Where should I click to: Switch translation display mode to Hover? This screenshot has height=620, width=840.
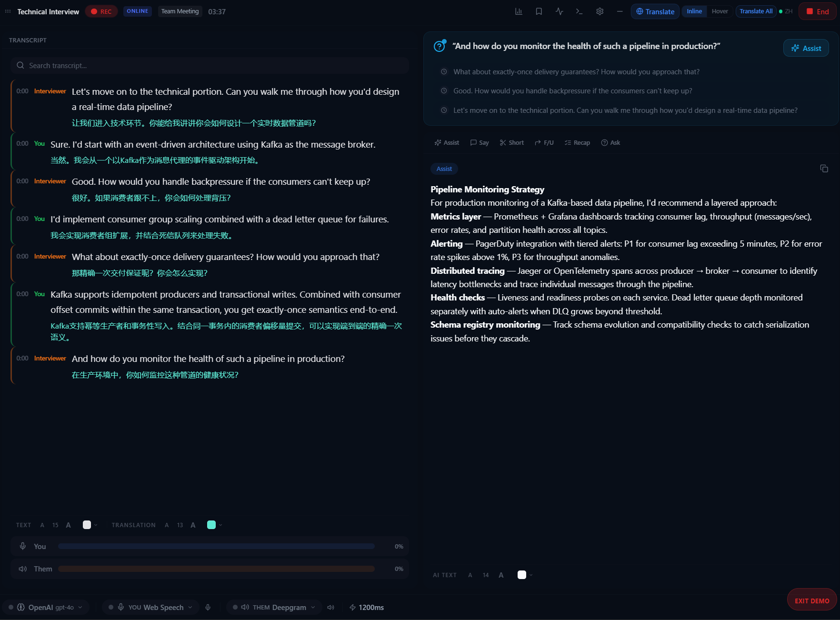tap(720, 11)
